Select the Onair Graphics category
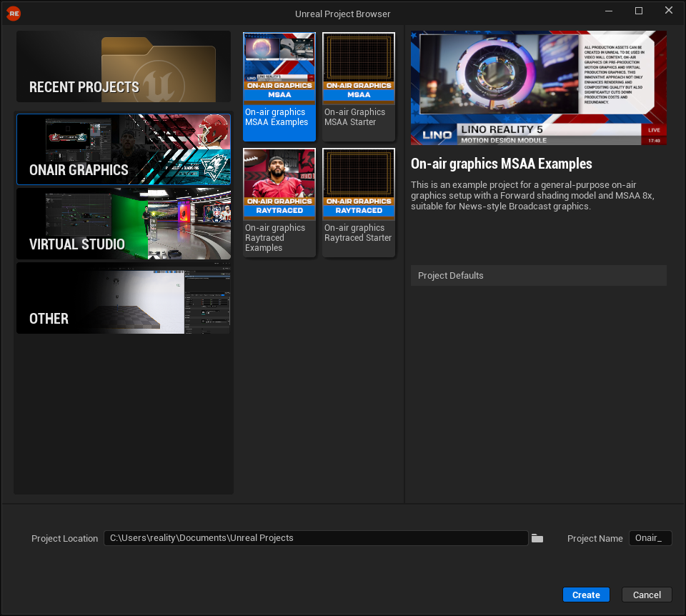This screenshot has width=686, height=616. click(x=124, y=149)
